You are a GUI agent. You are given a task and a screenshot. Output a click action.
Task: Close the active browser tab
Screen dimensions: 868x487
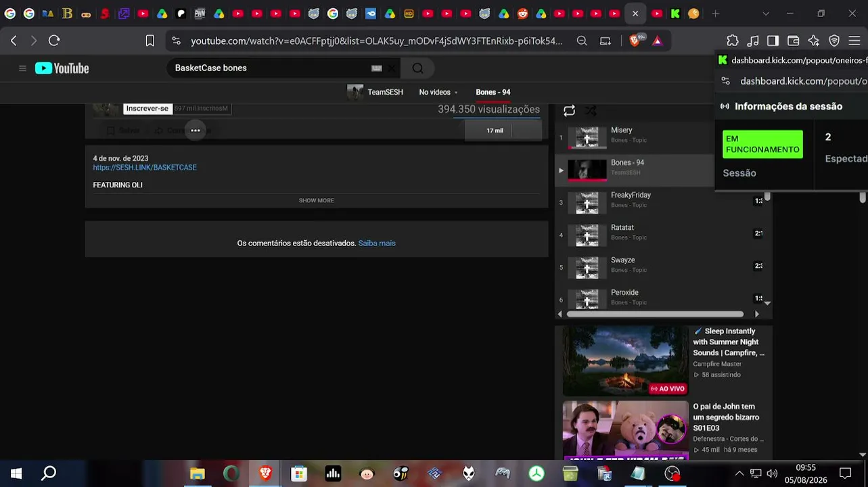tap(635, 14)
